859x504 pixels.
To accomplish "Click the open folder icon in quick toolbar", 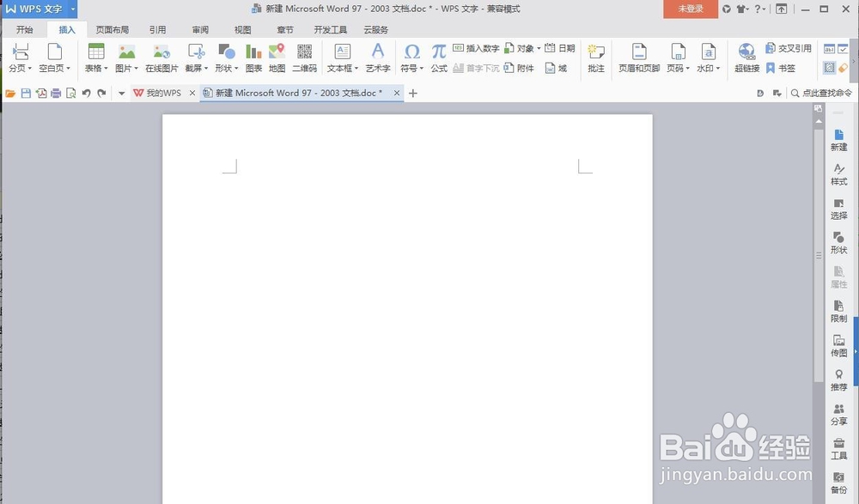I will [10, 93].
